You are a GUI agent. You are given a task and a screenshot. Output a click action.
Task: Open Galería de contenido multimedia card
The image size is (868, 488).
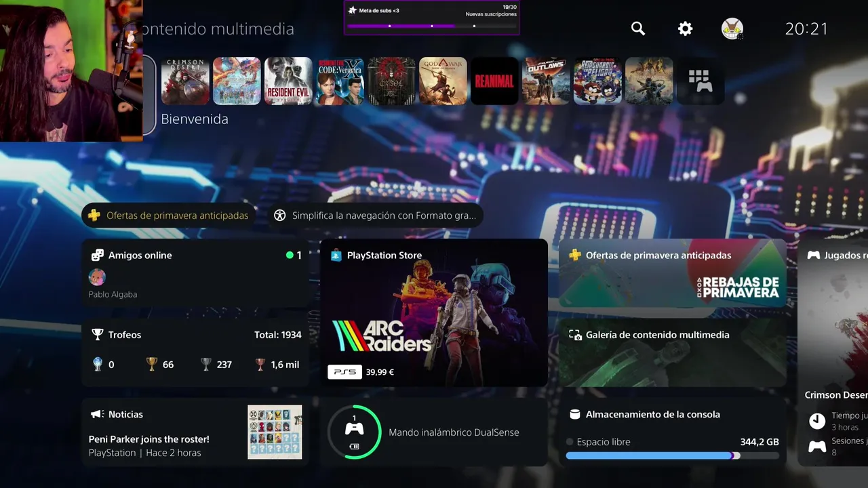tap(672, 352)
